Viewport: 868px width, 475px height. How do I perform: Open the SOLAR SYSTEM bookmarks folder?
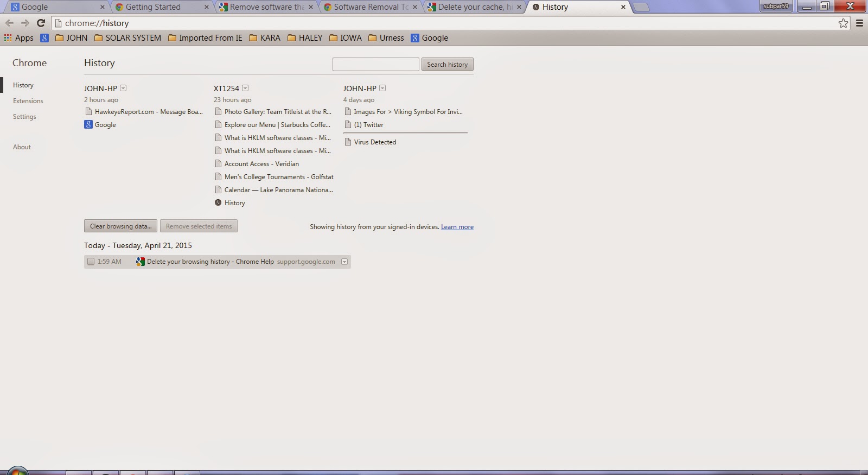pyautogui.click(x=127, y=38)
